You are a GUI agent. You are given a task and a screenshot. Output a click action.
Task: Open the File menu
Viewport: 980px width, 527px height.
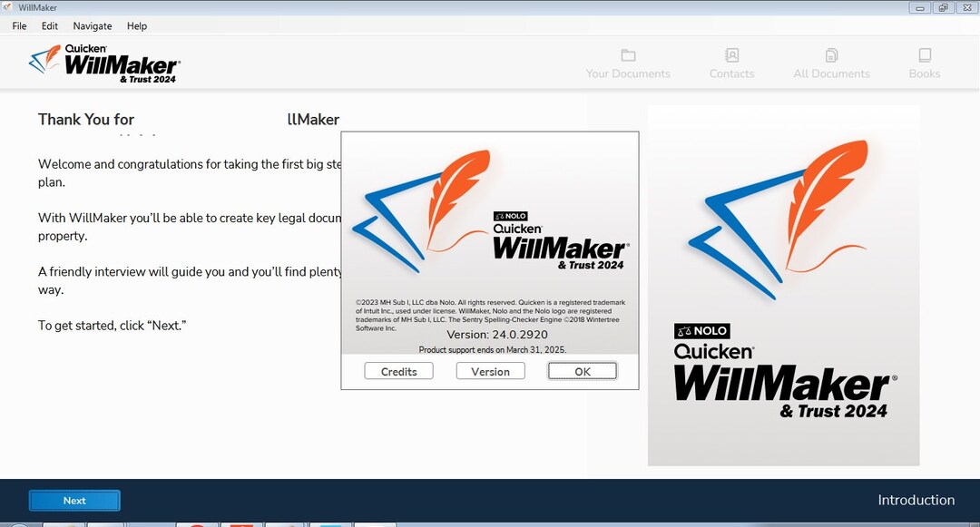tap(19, 25)
